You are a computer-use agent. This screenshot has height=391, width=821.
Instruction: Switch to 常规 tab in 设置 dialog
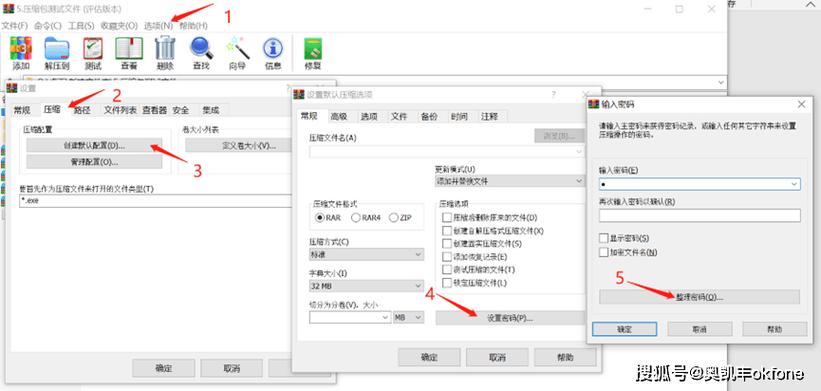(x=22, y=110)
